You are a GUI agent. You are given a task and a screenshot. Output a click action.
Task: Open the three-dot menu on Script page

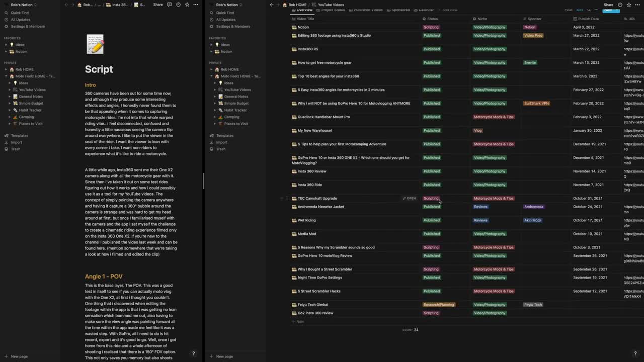pos(196,5)
